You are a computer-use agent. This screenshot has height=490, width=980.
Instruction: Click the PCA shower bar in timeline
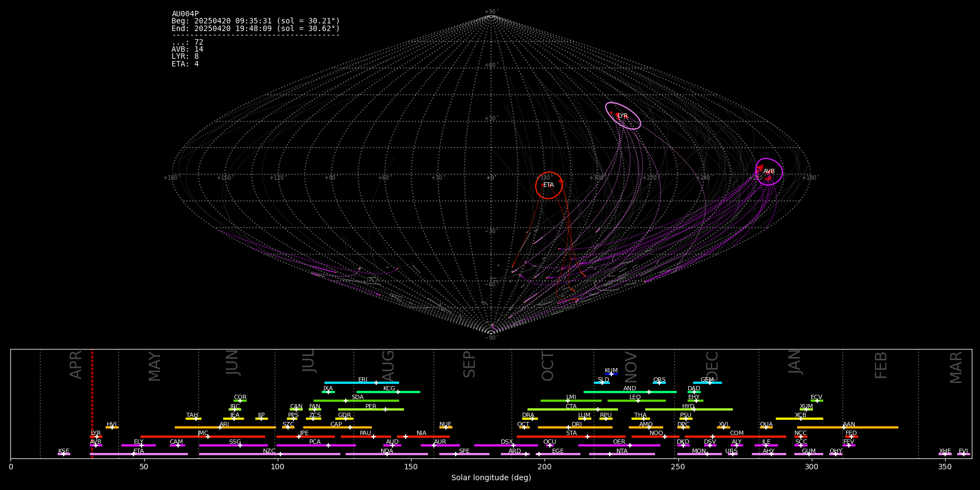click(316, 445)
